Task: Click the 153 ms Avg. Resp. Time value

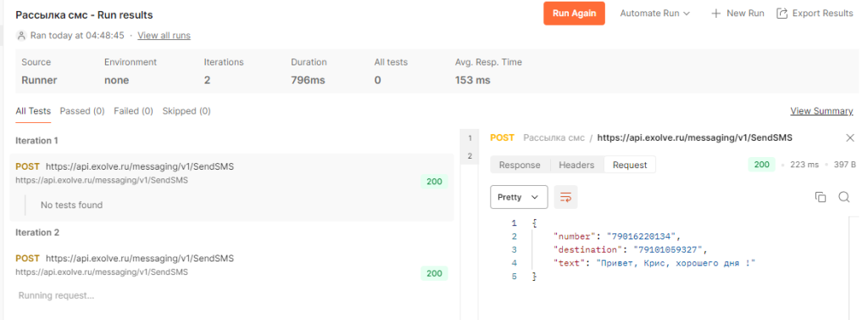Action: click(x=472, y=80)
